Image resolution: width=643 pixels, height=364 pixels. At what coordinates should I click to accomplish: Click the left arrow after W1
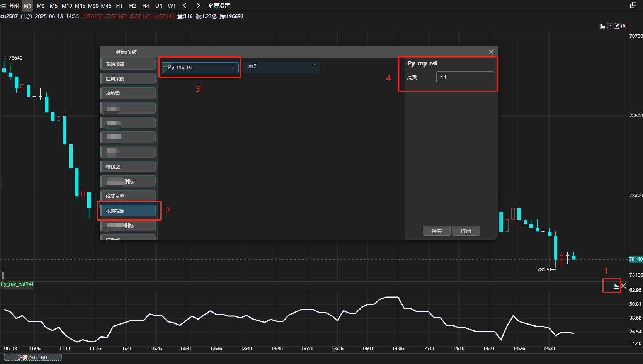(185, 6)
